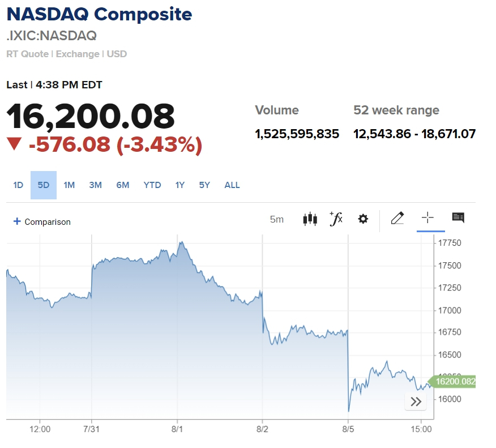
Task: Open the chart events comment icon
Action: [458, 218]
